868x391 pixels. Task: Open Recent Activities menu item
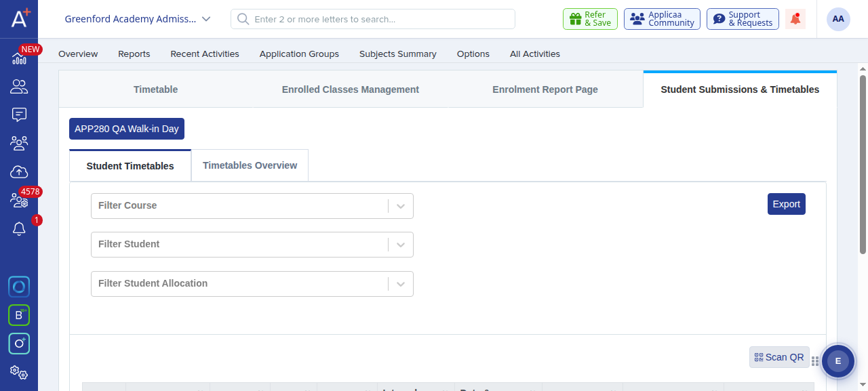[x=205, y=54]
